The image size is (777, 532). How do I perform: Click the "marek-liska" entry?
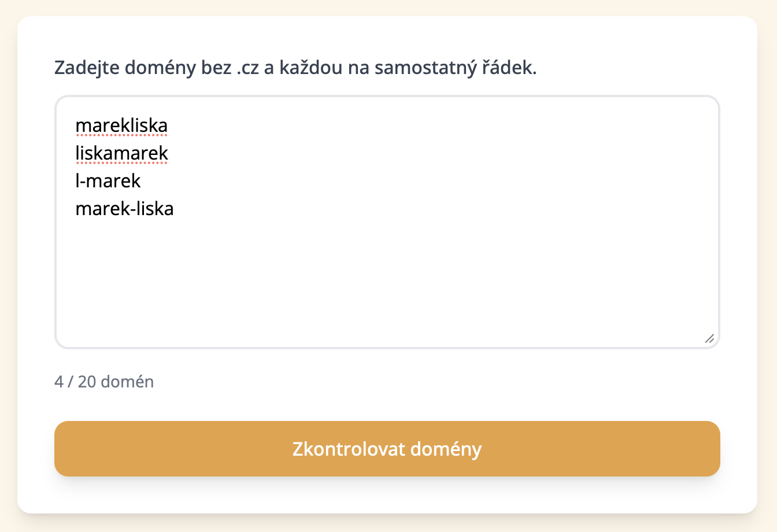(x=124, y=208)
